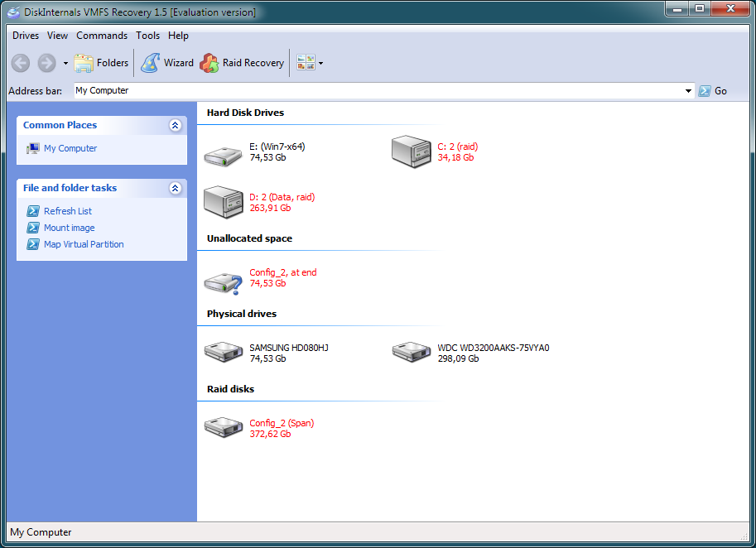The image size is (756, 548).
Task: Click the Back navigation arrow
Action: click(21, 63)
